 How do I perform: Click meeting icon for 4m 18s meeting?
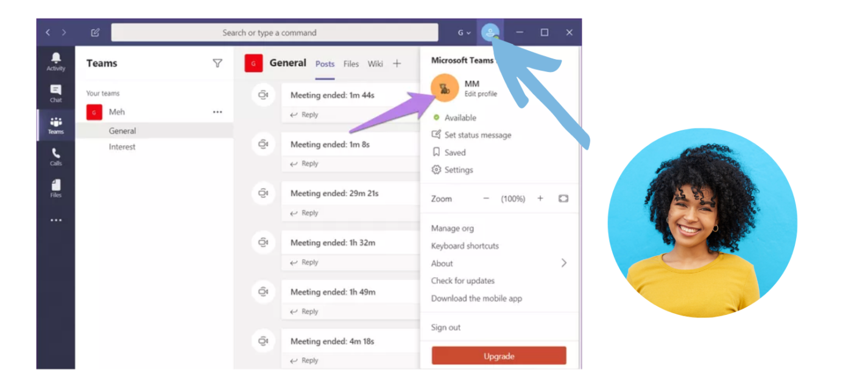[263, 341]
